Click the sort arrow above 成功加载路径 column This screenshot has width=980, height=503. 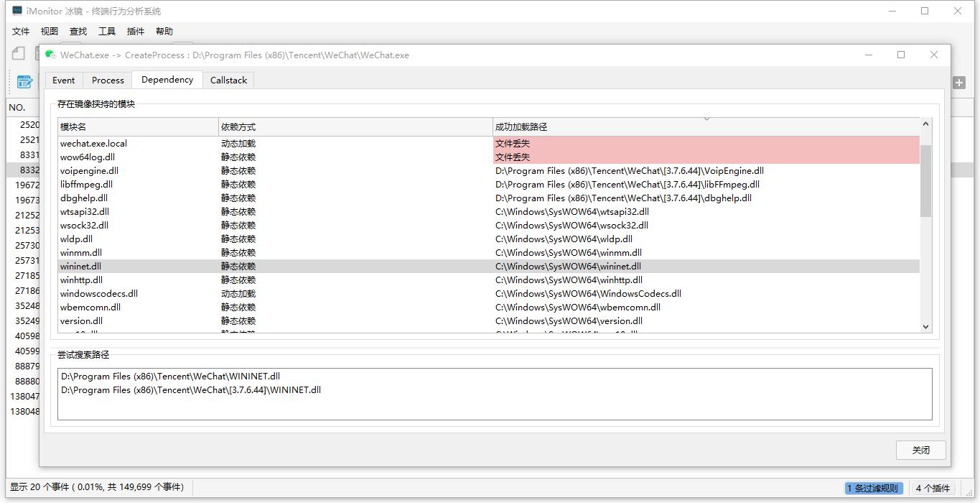(707, 118)
